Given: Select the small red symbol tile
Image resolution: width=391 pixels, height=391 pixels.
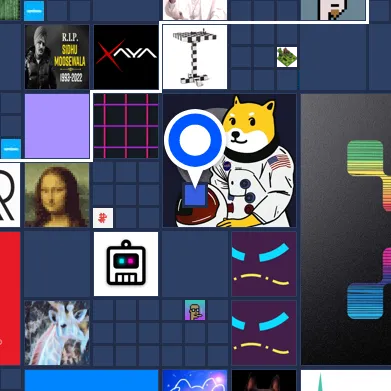Looking at the screenshot, I should tap(103, 218).
